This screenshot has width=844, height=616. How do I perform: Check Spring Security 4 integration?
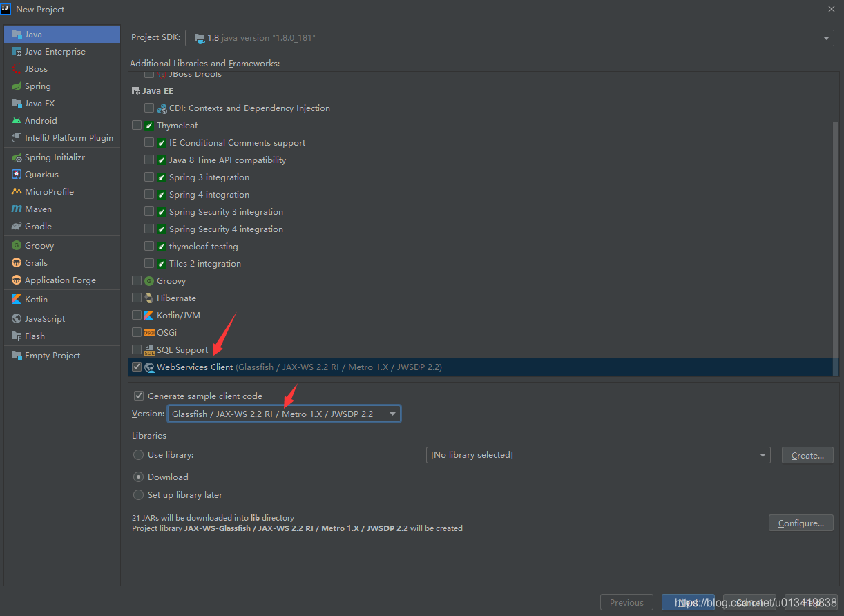(149, 229)
